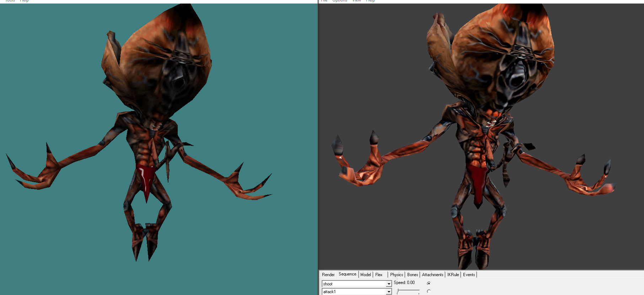Image resolution: width=644 pixels, height=295 pixels.
Task: Open the Events tab
Action: click(469, 275)
